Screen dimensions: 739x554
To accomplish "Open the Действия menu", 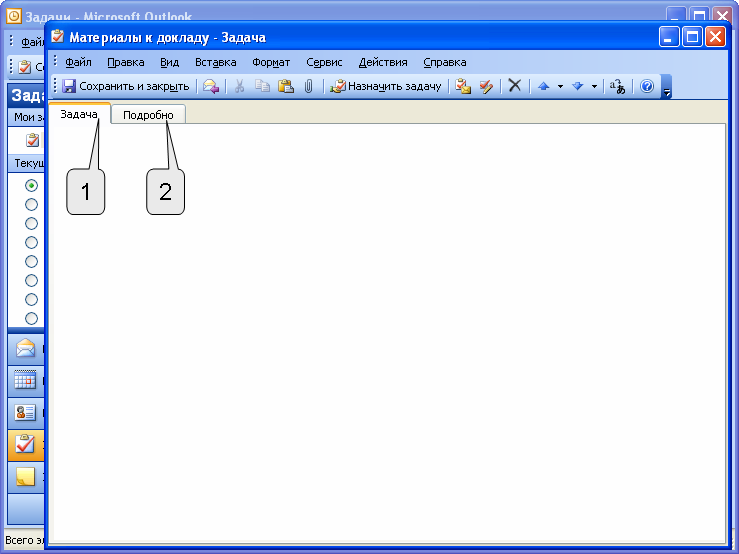I will (x=383, y=62).
